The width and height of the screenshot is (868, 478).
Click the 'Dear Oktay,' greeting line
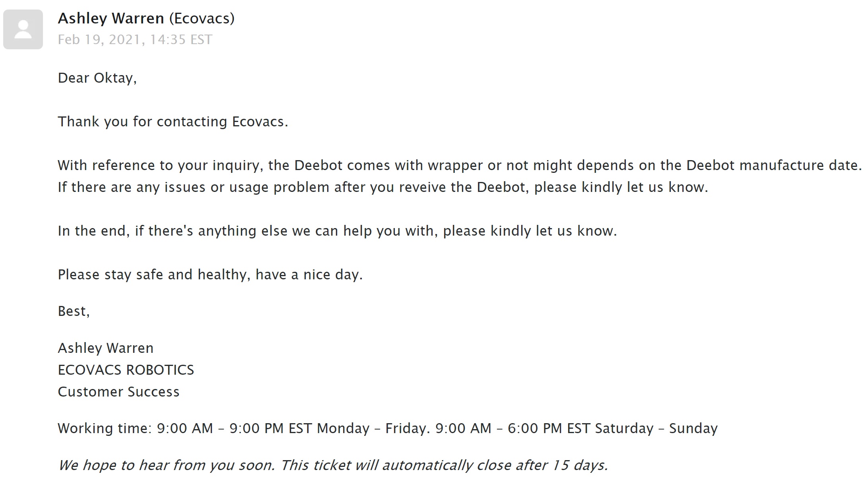point(97,78)
